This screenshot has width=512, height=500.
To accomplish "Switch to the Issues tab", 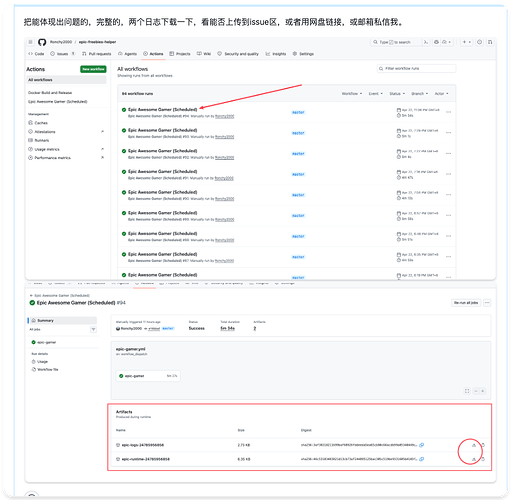I will click(x=62, y=54).
